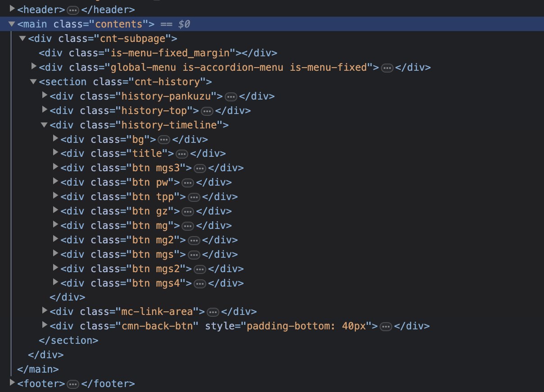The image size is (544, 392).
Task: Select the closing </main> tag
Action: click(38, 369)
